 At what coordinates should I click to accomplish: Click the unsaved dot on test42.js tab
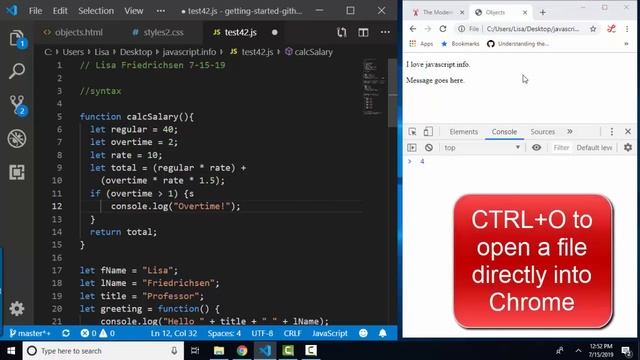click(275, 32)
